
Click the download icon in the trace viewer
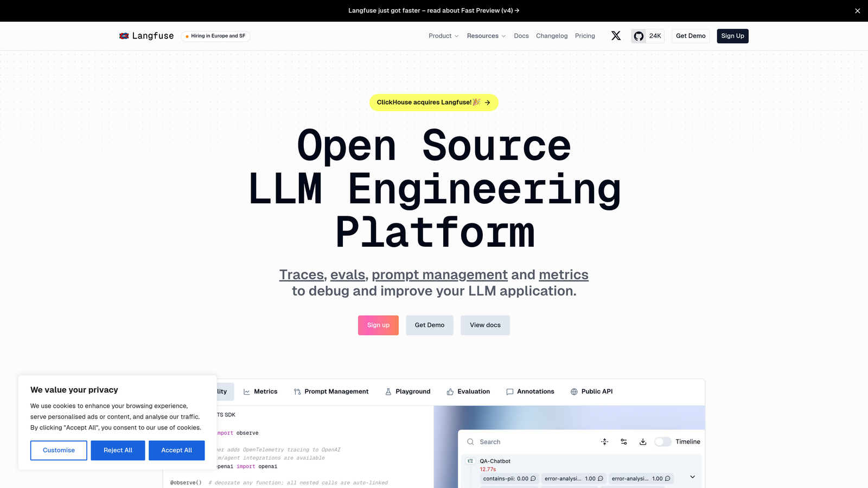(x=643, y=441)
